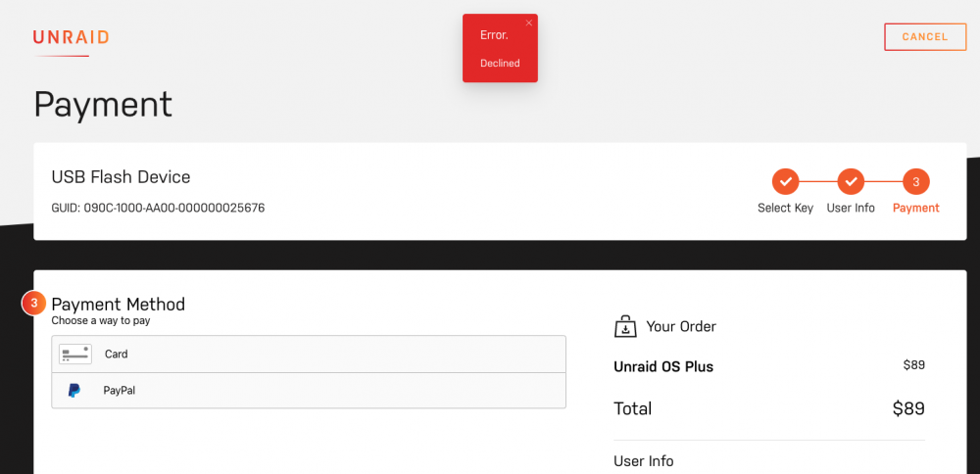
Task: Click the Your Order bag icon
Action: [625, 327]
